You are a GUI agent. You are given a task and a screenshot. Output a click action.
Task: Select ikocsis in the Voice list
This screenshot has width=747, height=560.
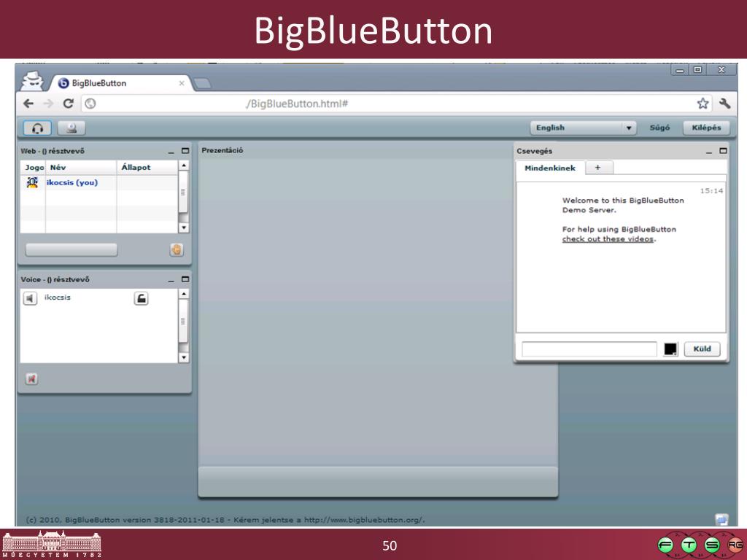pyautogui.click(x=58, y=297)
